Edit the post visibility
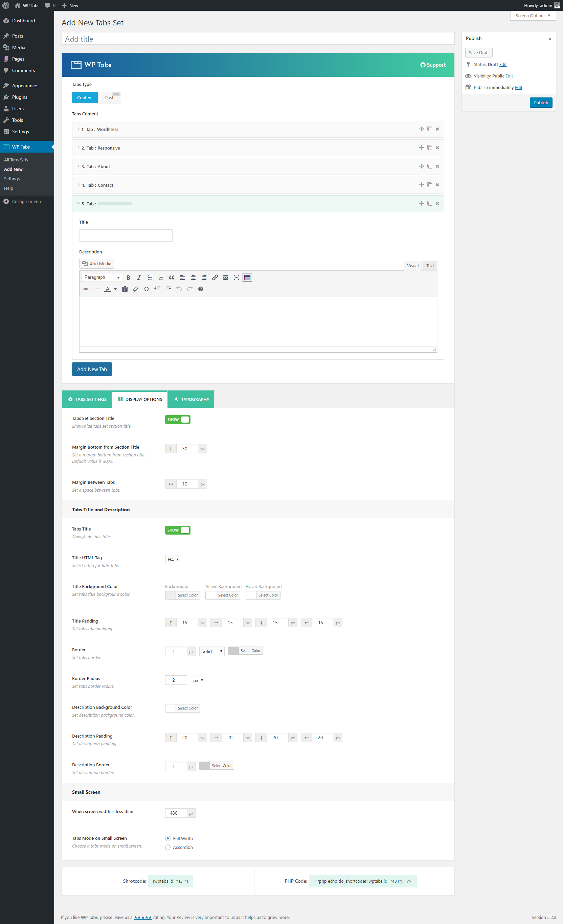The image size is (563, 924). click(x=509, y=76)
